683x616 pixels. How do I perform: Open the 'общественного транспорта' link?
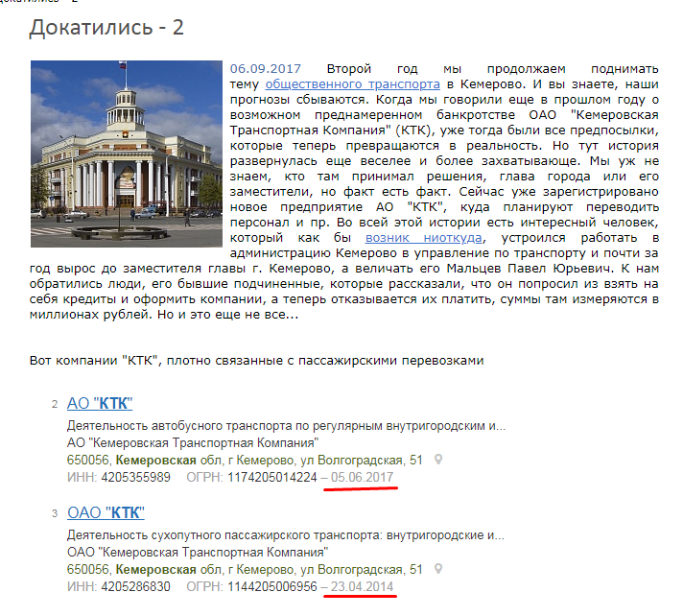352,84
